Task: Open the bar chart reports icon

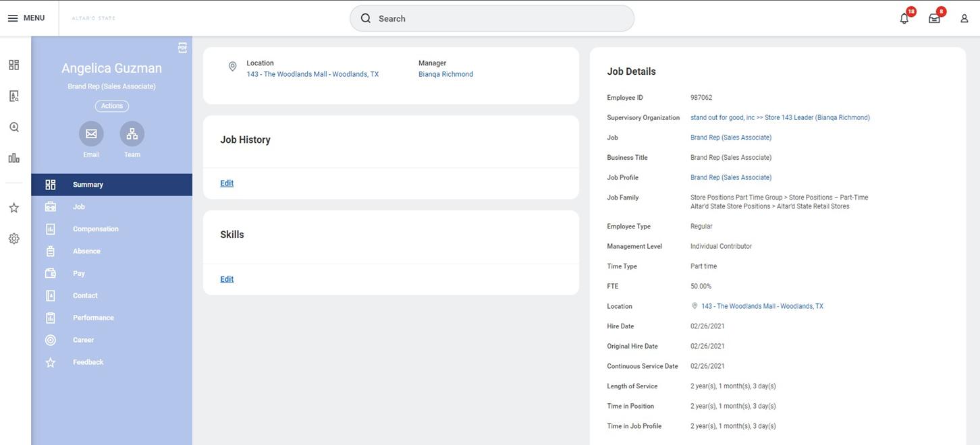Action: [x=13, y=157]
